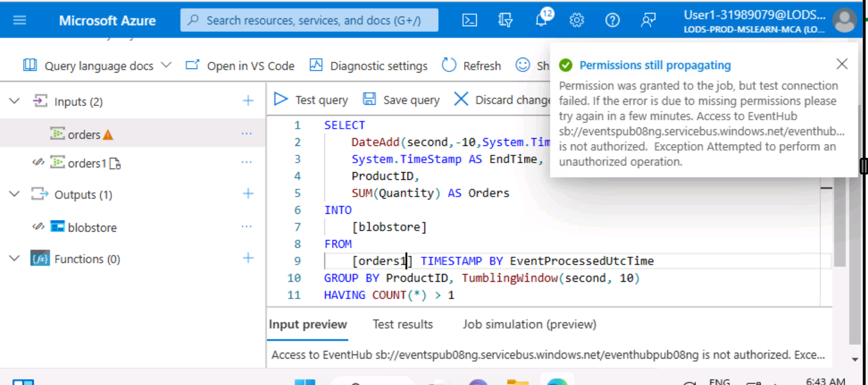868x385 pixels.
Task: Refresh the query view
Action: click(472, 66)
